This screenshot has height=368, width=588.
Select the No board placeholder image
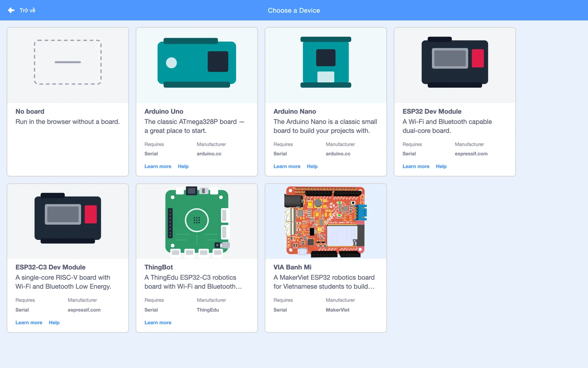point(68,62)
